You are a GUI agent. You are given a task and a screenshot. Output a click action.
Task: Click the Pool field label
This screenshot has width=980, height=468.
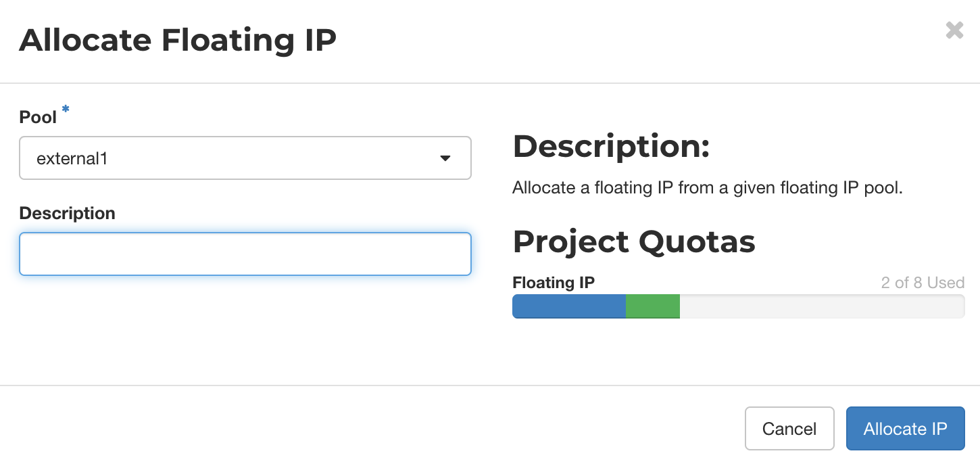(x=38, y=117)
